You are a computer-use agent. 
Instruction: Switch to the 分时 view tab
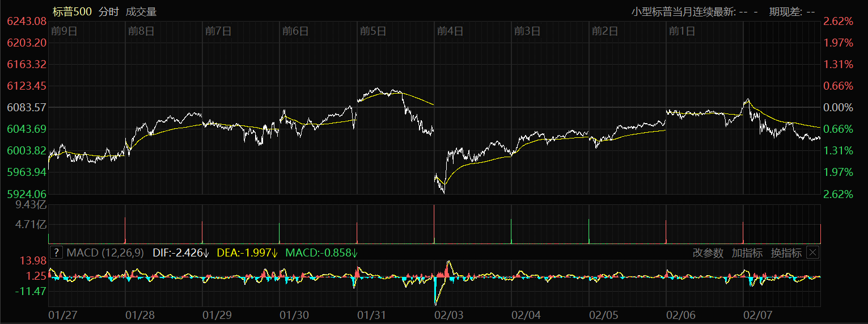click(109, 11)
